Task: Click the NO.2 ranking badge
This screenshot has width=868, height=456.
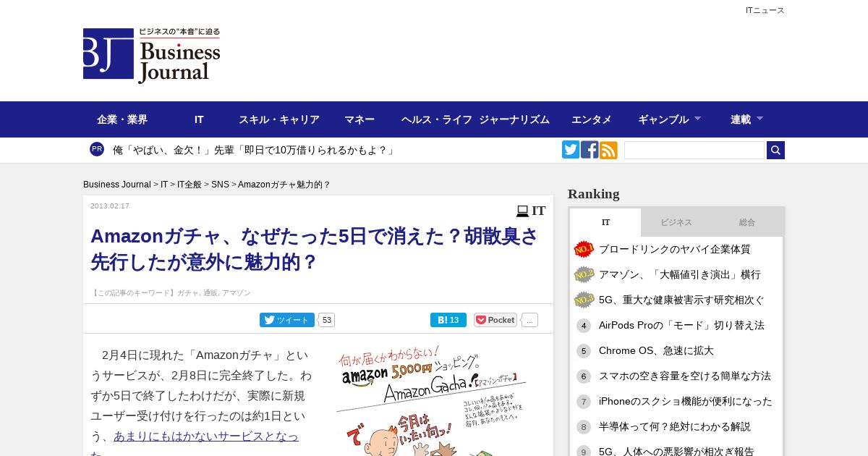Action: 584,275
